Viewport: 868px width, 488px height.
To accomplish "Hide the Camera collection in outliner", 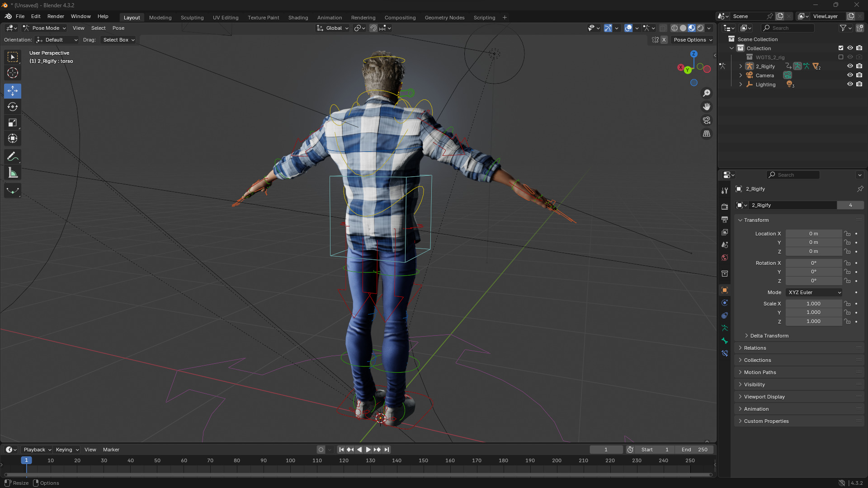I will tap(850, 75).
